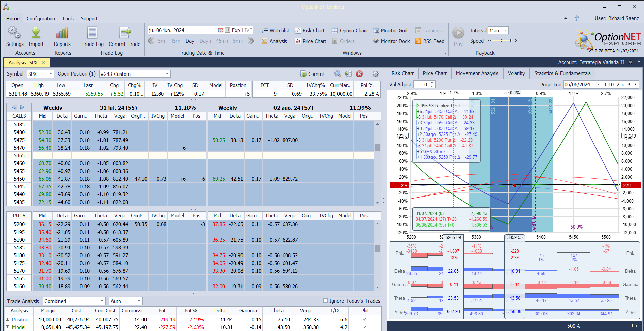Open the calendar date picker icon
The width and height of the screenshot is (644, 331).
(x=221, y=30)
